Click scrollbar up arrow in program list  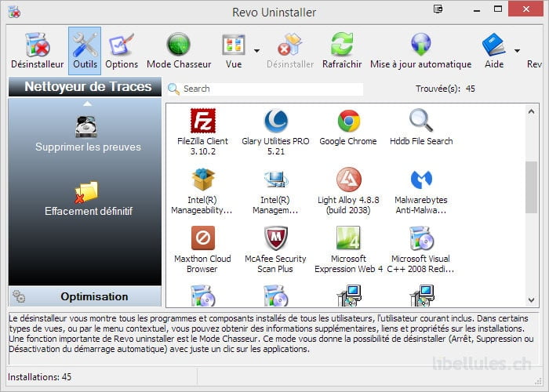pyautogui.click(x=531, y=111)
